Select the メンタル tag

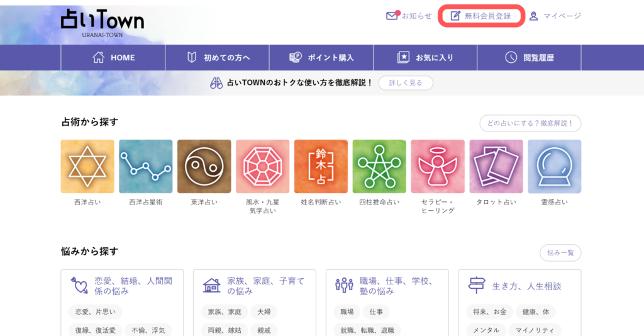point(486,330)
